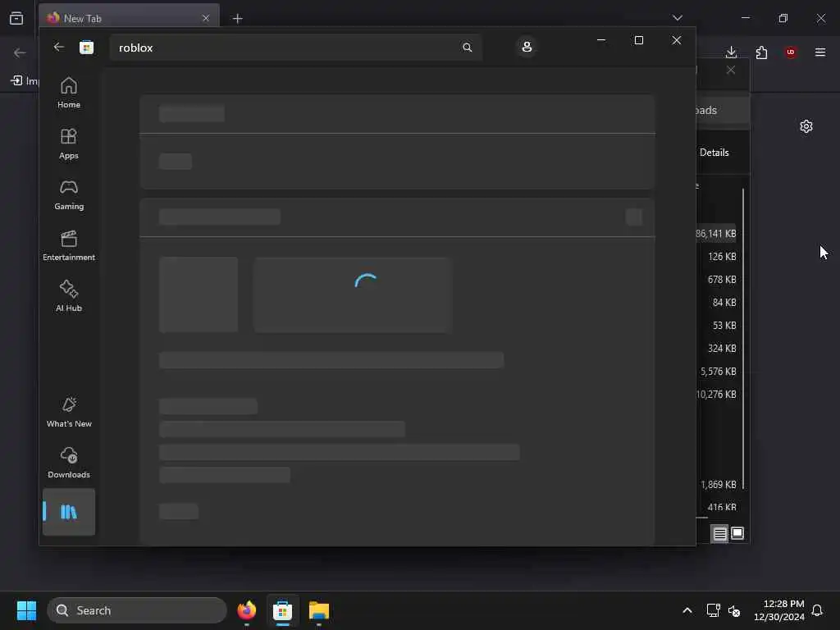Open Microsoft Store from the taskbar
This screenshot has width=840, height=630.
tap(282, 610)
